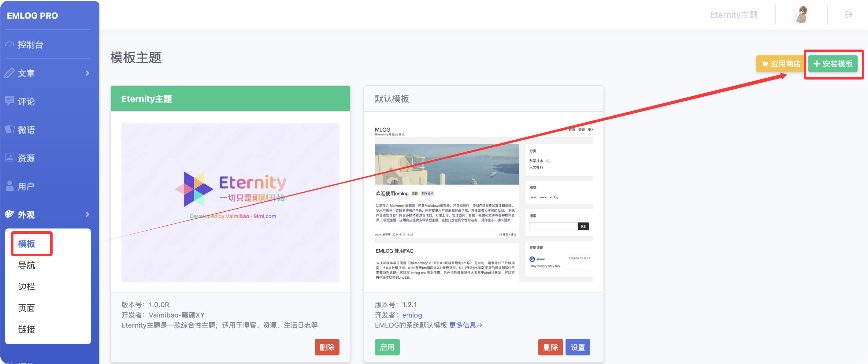Viewport: 868px width, 364px height.
Task: Collapse the 外观 submenu chevron
Action: (x=87, y=214)
